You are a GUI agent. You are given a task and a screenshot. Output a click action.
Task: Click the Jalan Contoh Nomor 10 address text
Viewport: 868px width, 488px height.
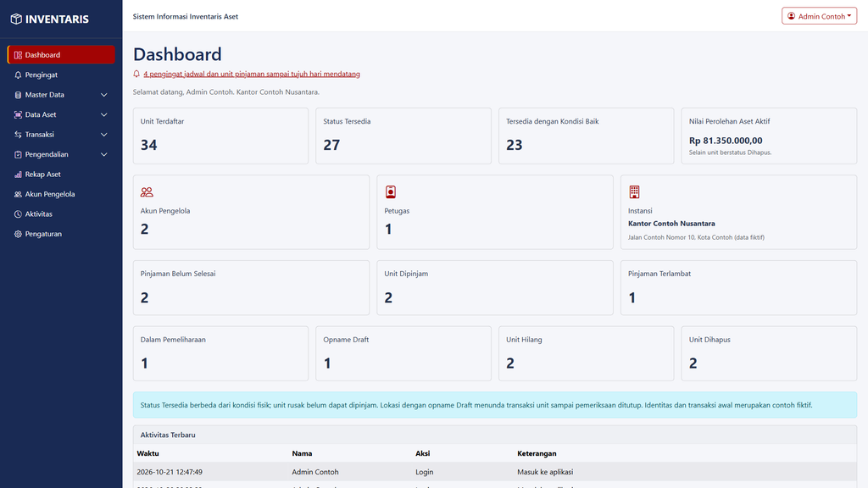696,237
